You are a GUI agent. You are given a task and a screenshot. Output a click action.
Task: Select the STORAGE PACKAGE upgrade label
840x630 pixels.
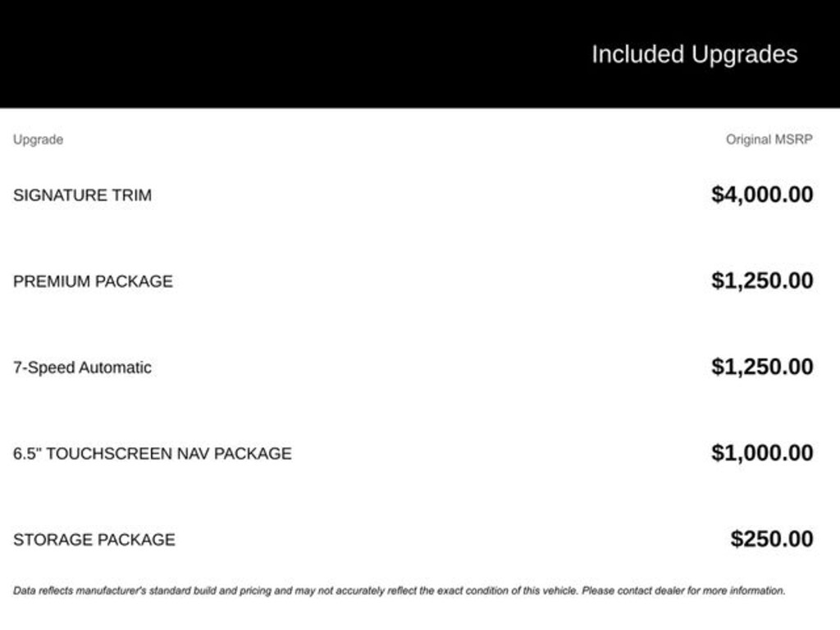click(x=94, y=540)
